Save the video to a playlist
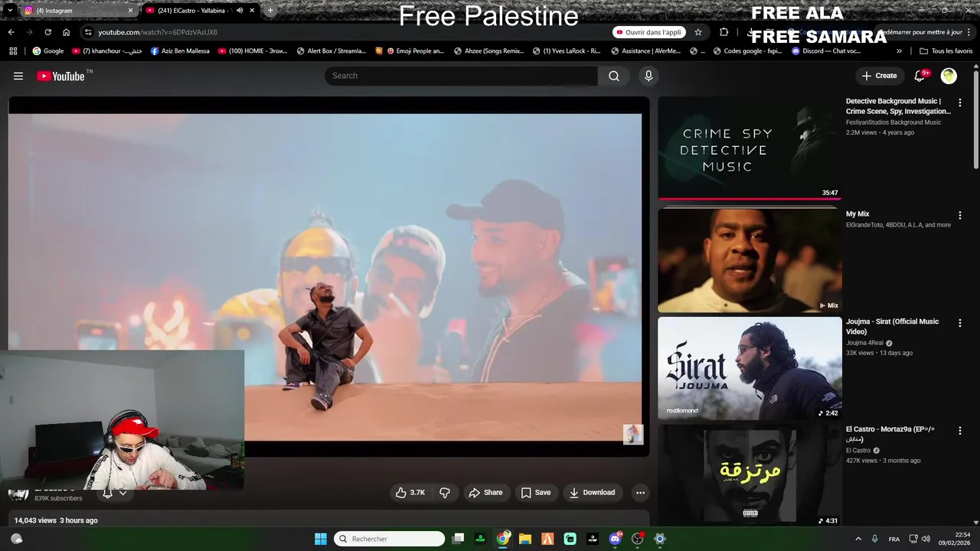The height and width of the screenshot is (551, 980). (535, 493)
